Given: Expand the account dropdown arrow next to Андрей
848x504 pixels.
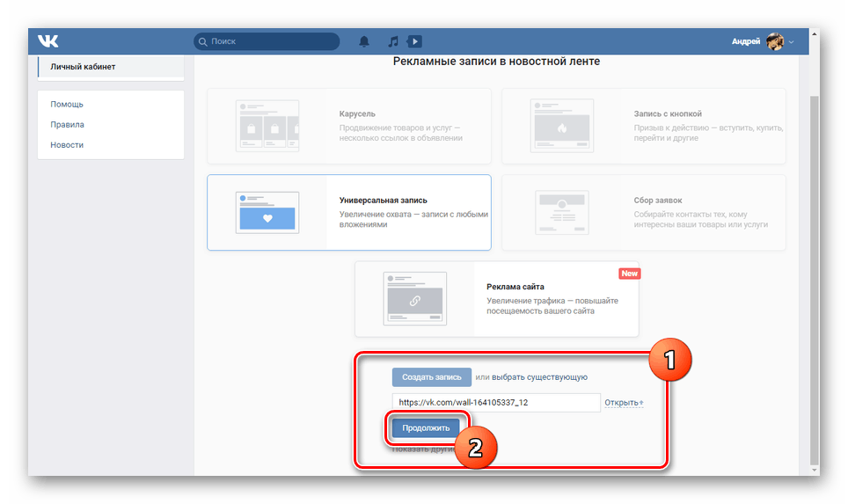Looking at the screenshot, I should pyautogui.click(x=791, y=42).
